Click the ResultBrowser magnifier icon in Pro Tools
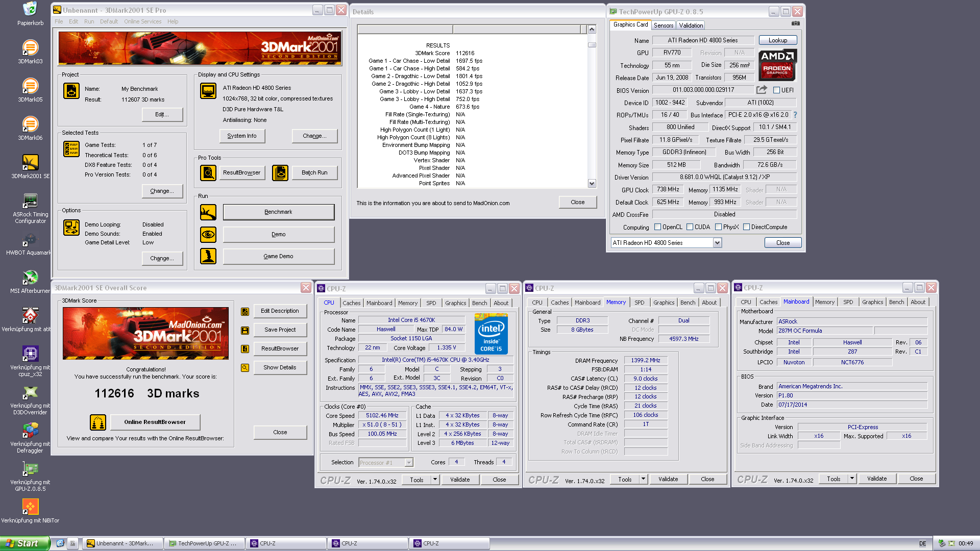This screenshot has width=980, height=551. tap(208, 173)
